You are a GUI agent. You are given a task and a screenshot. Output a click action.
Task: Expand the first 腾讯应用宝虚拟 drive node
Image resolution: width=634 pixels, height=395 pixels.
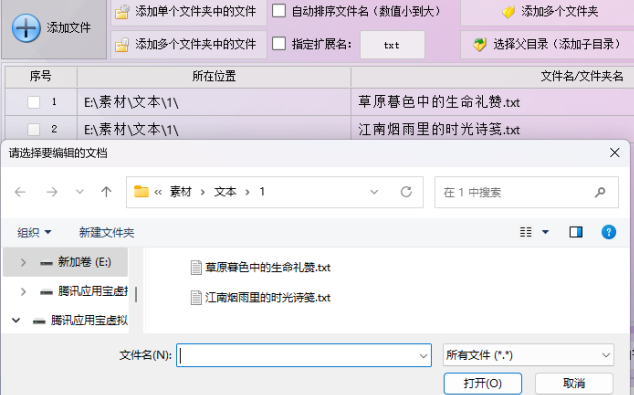click(x=23, y=291)
